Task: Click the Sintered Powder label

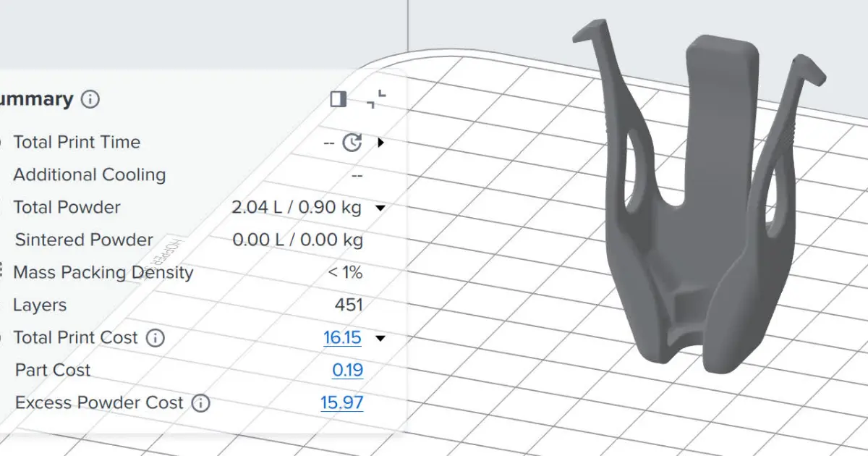Action: coord(84,240)
